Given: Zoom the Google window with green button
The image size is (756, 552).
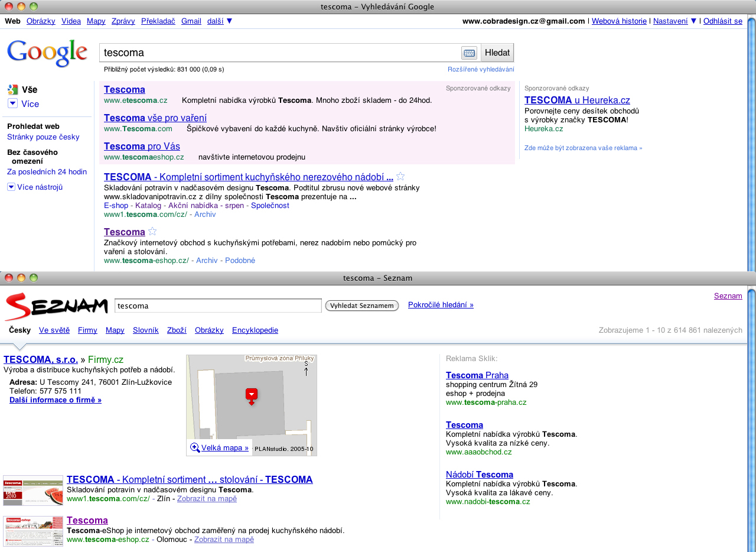Looking at the screenshot, I should 34,7.
